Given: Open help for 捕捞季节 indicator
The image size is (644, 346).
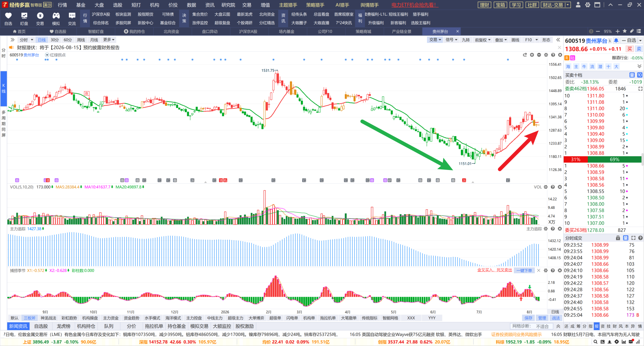Looking at the screenshot, I should click(553, 271).
